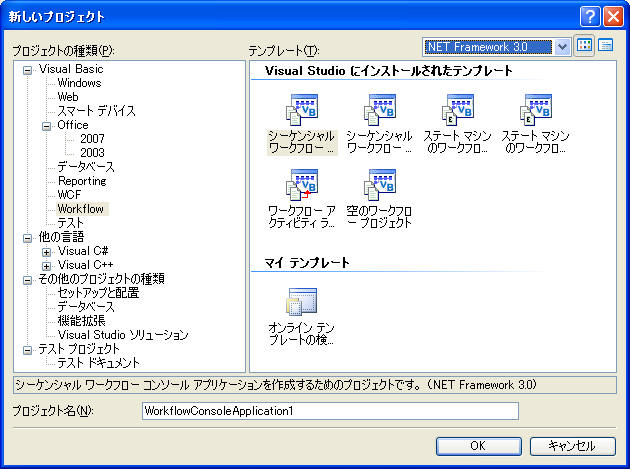Collapse その他のプロジェクトの種類 node
Image resolution: width=630 pixels, height=469 pixels.
[27, 281]
